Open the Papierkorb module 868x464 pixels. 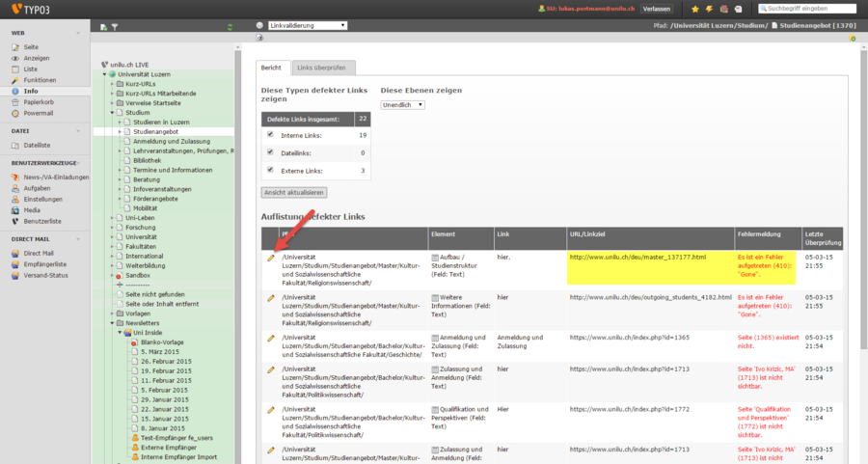[39, 102]
